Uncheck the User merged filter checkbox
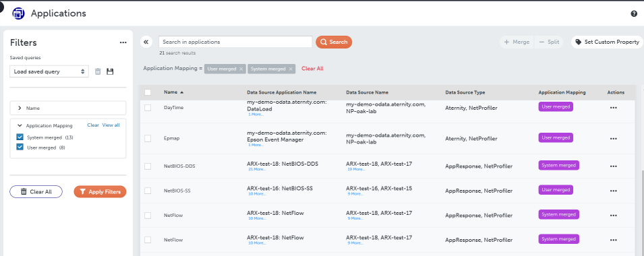Viewport: 644px width, 256px height. (20, 148)
